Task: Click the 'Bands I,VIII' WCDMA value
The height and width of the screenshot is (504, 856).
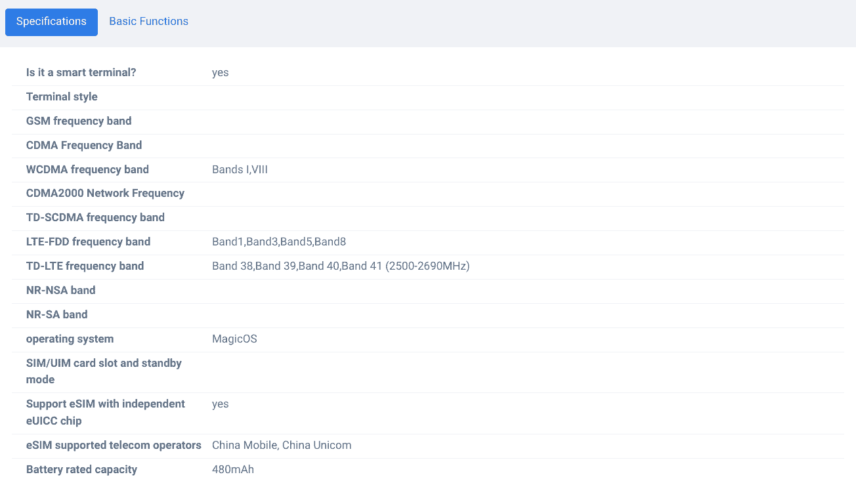Action: tap(240, 170)
